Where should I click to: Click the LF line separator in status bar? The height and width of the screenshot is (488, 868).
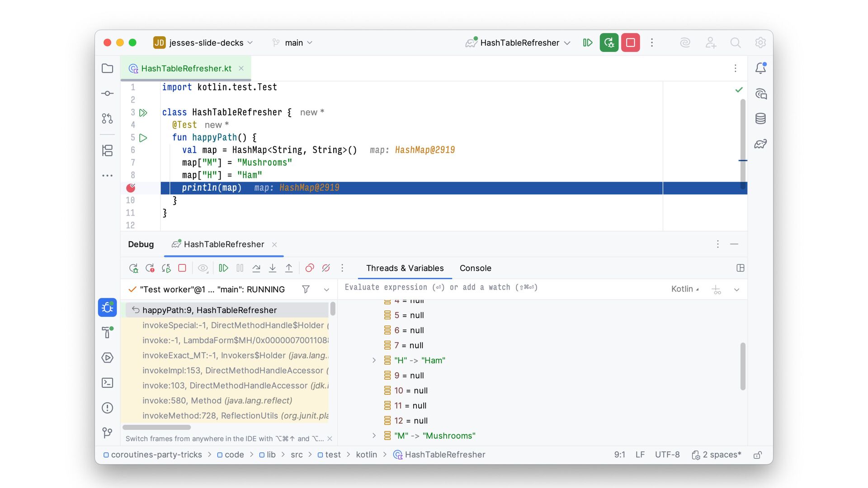640,455
